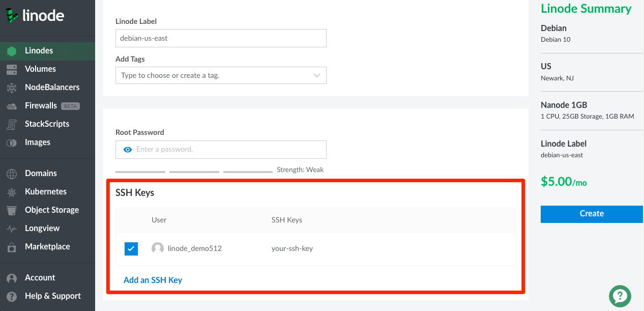Click the Object Storage bucket icon
The width and height of the screenshot is (644, 311).
coord(12,210)
